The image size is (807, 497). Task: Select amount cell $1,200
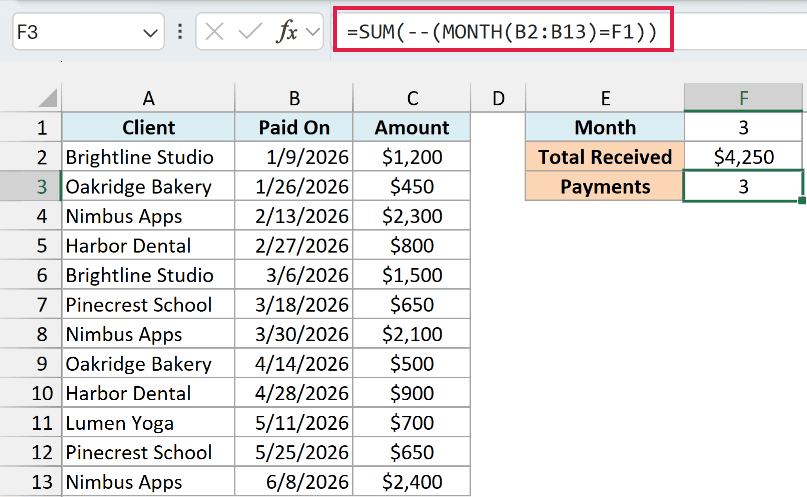coord(412,156)
